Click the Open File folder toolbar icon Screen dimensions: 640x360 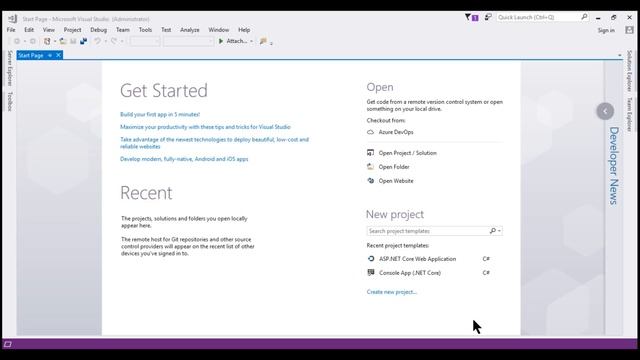pos(63,41)
